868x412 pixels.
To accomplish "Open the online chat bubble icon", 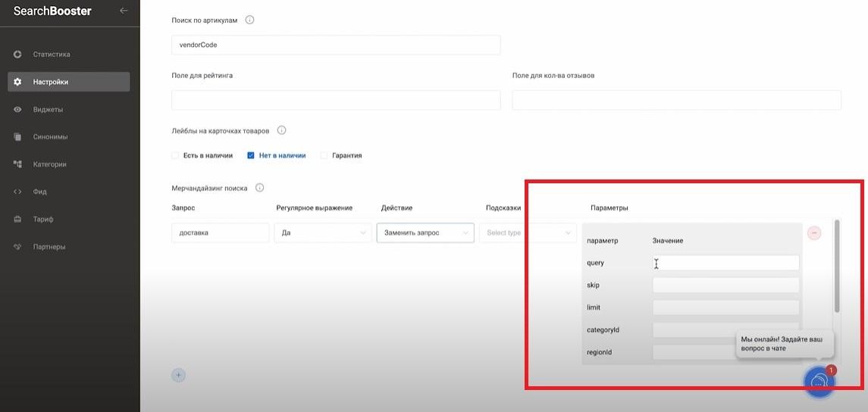I will 818,382.
